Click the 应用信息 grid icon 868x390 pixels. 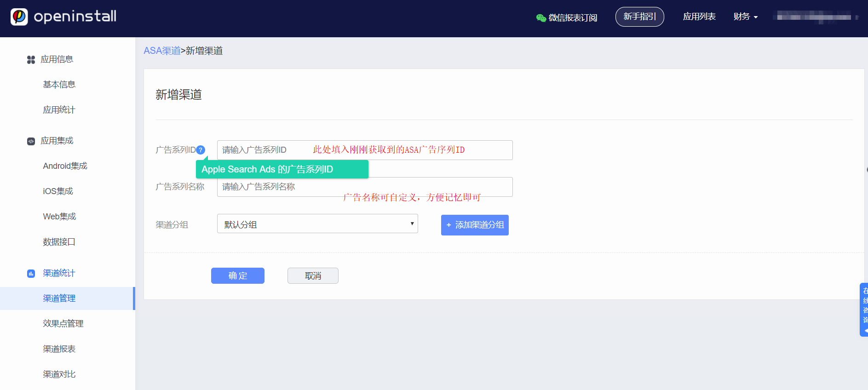pos(31,60)
